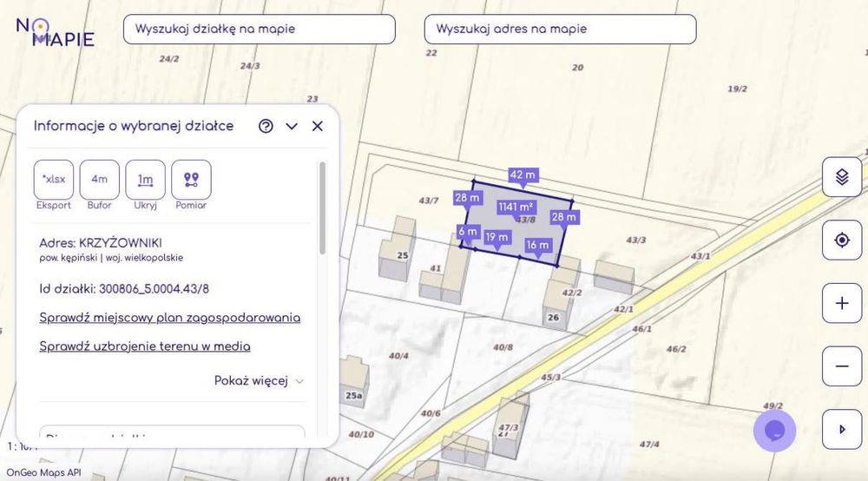Select parcel 42/2 on map

(572, 293)
